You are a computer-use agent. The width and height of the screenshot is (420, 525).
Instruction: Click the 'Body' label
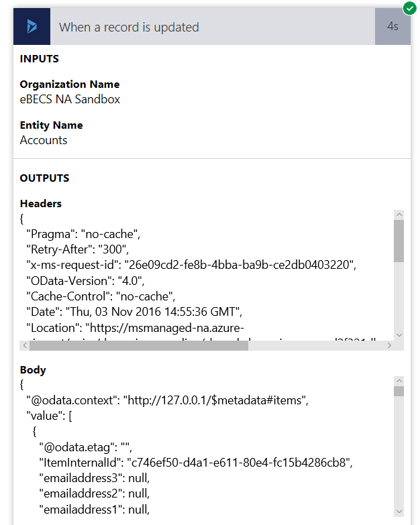(33, 370)
